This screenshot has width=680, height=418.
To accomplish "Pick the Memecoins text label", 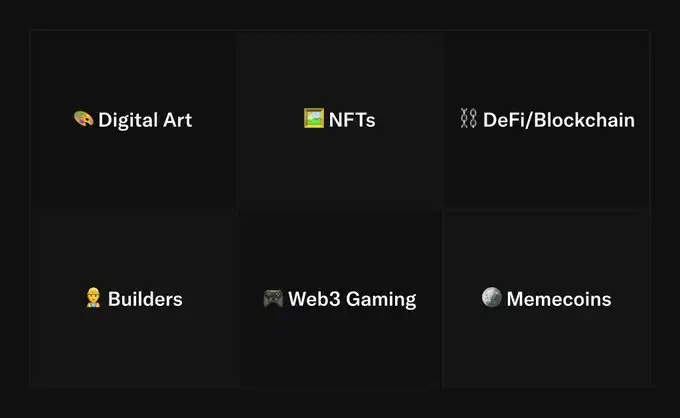I will coord(558,299).
